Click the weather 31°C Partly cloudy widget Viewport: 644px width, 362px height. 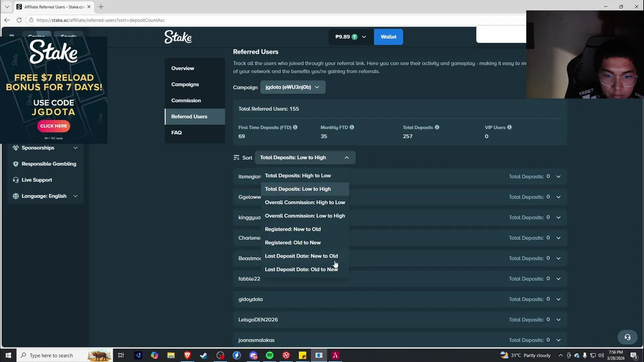coord(525,355)
